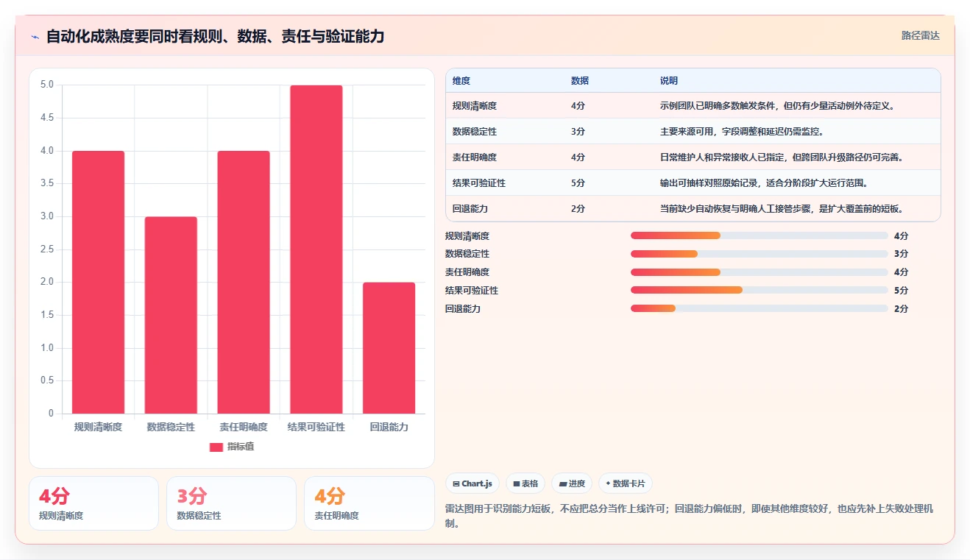970x560 pixels.
Task: Click 责任明确度 cell in the table
Action: coord(475,157)
